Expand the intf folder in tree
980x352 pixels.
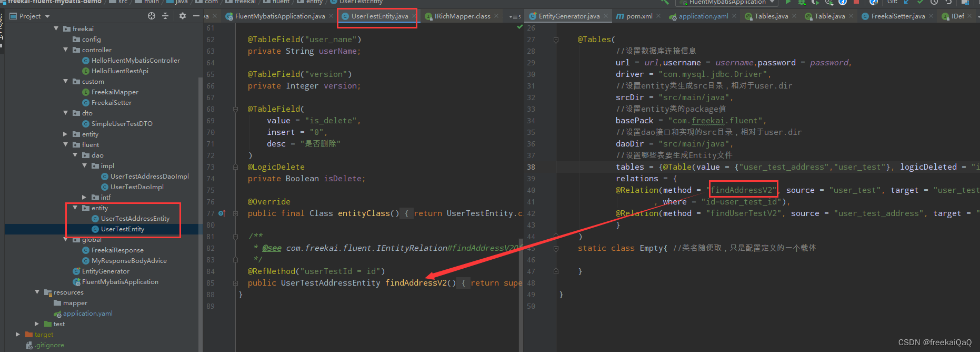click(85, 198)
